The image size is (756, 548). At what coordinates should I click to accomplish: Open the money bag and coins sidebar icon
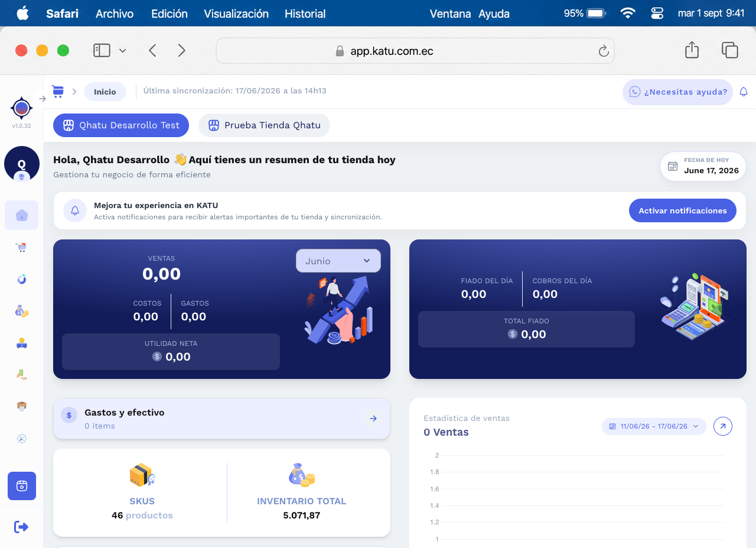click(x=22, y=311)
